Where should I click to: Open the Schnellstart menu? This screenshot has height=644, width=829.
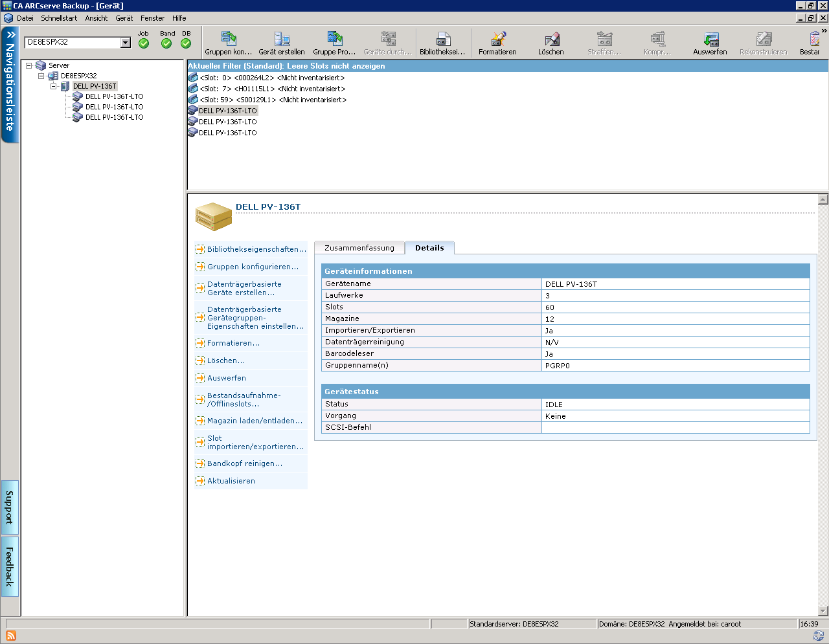click(x=59, y=18)
